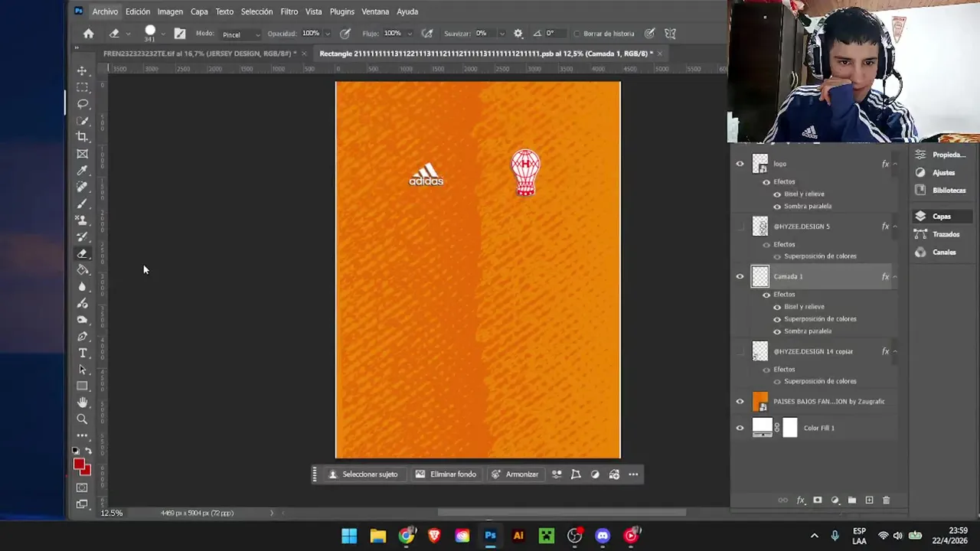The image size is (980, 551).
Task: Toggle Camada 1 Superposición de colores effect visibility
Action: (x=777, y=319)
